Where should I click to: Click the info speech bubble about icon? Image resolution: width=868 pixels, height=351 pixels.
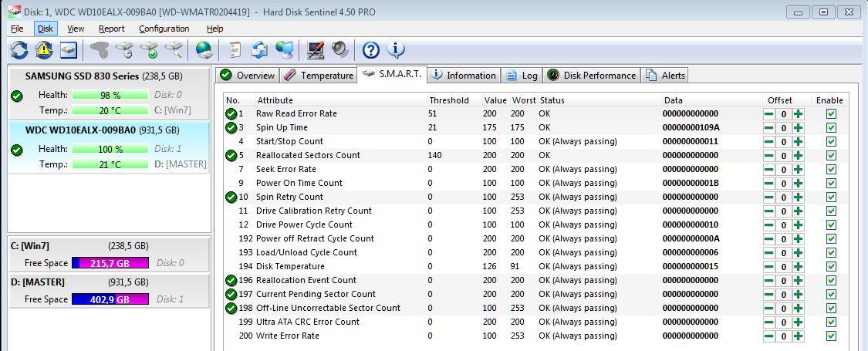point(396,50)
